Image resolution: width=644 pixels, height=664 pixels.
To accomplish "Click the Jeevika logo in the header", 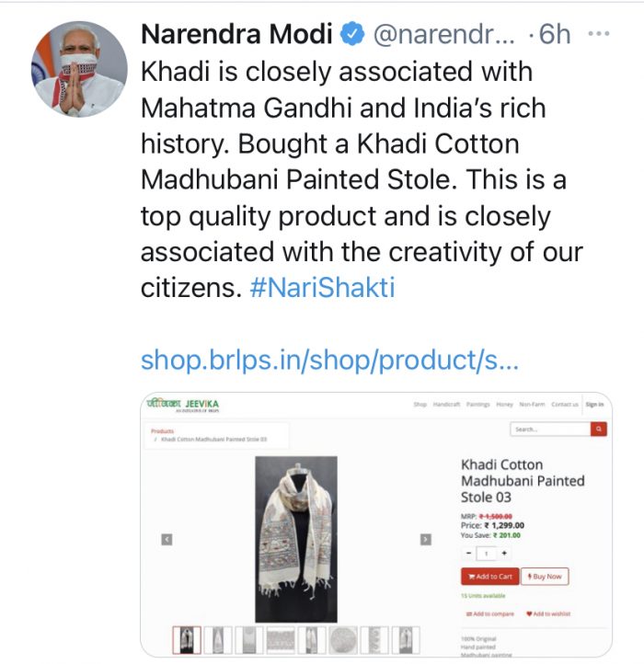I will tap(184, 405).
